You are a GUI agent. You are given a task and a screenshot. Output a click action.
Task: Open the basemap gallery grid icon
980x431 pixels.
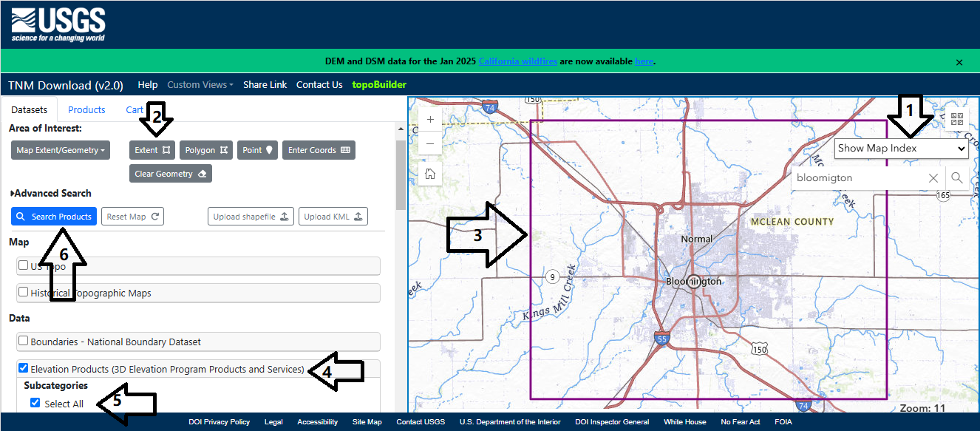[x=957, y=119]
